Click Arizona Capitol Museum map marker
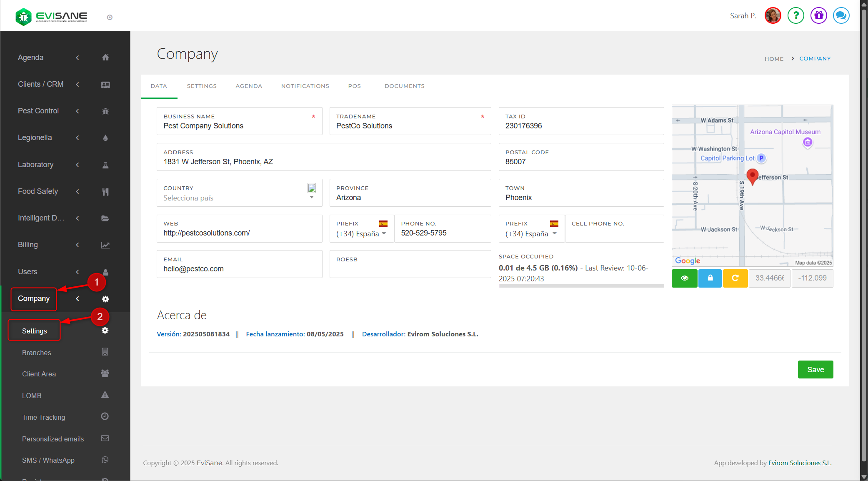The width and height of the screenshot is (868, 481). pos(808,143)
